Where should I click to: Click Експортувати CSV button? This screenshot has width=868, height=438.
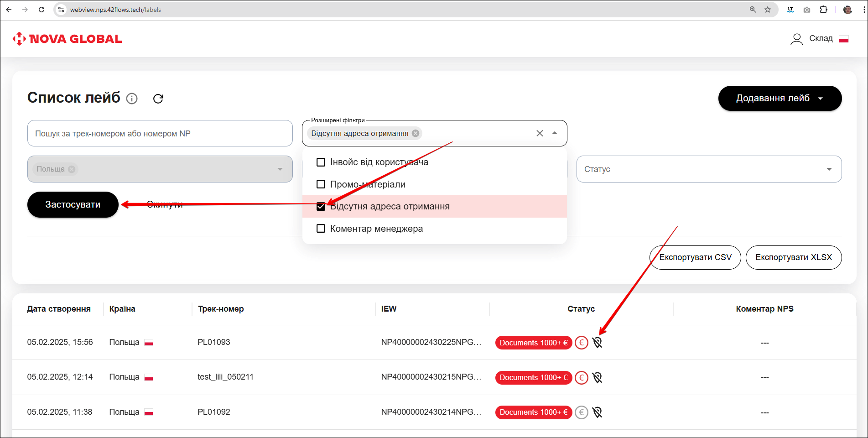click(x=695, y=257)
